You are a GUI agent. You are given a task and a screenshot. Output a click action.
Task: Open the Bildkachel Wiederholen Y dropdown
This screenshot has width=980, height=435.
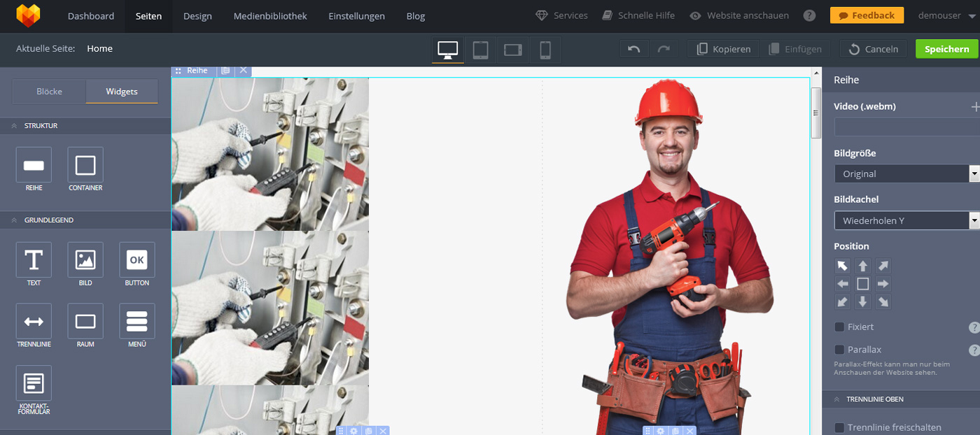pyautogui.click(x=906, y=220)
